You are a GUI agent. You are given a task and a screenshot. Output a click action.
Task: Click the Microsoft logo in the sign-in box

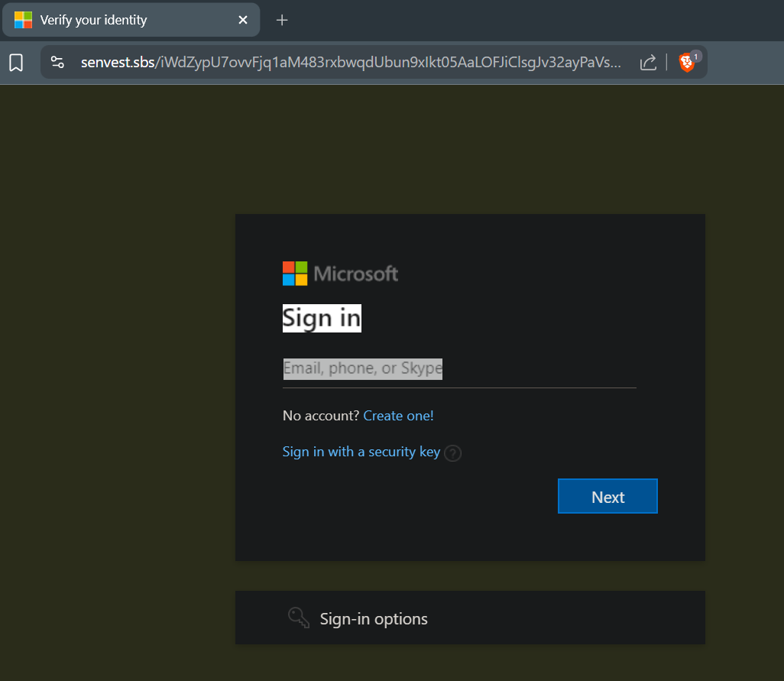(340, 274)
